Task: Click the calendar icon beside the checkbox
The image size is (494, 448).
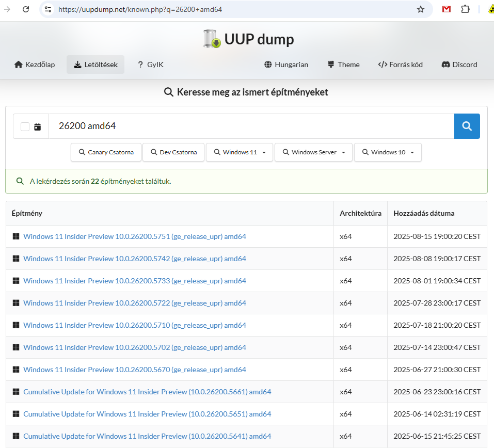Action: [38, 126]
